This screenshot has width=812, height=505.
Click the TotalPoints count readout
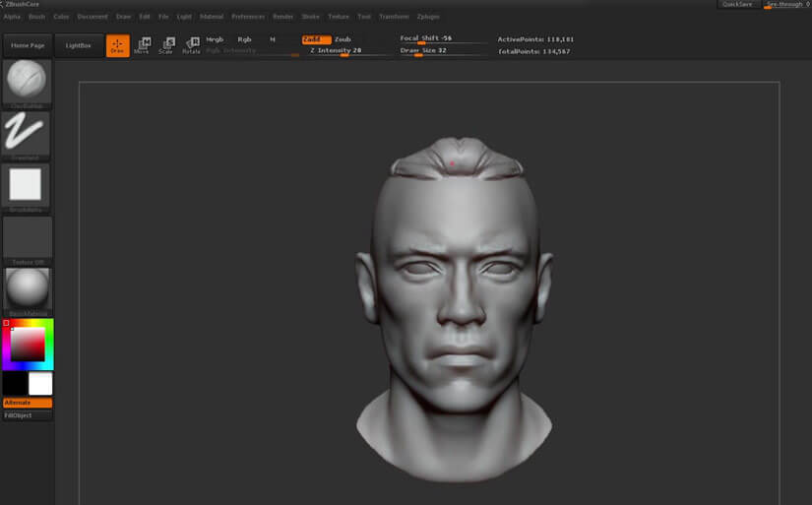533,51
